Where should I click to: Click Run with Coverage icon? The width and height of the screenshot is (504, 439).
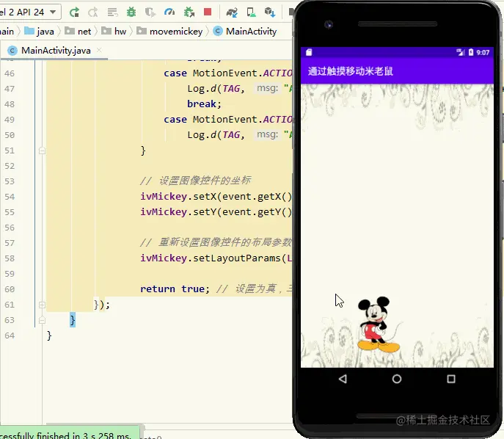150,12
